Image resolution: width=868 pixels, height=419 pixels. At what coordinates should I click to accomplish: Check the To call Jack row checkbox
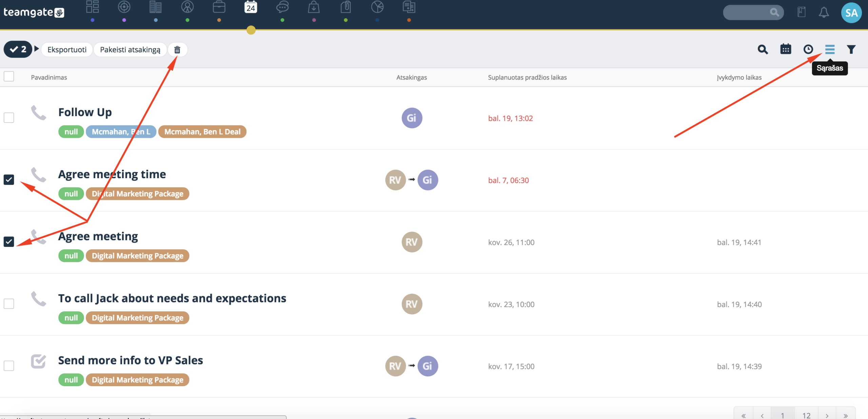(x=9, y=304)
